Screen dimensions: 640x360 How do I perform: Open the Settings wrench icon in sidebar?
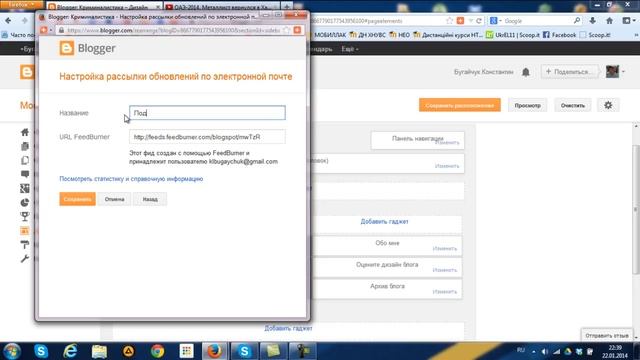click(x=25, y=258)
